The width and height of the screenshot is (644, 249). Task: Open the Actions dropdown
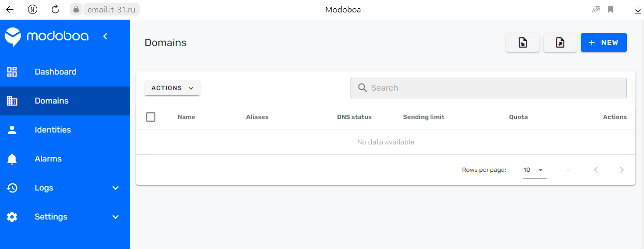pyautogui.click(x=172, y=88)
